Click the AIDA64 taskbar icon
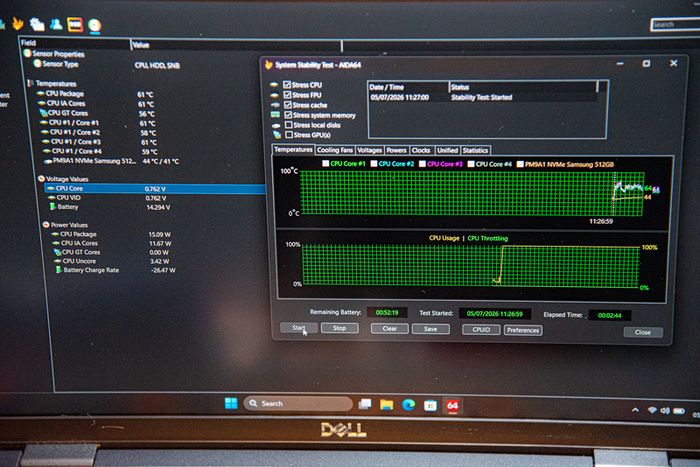Viewport: 700px width, 467px height. pyautogui.click(x=452, y=405)
